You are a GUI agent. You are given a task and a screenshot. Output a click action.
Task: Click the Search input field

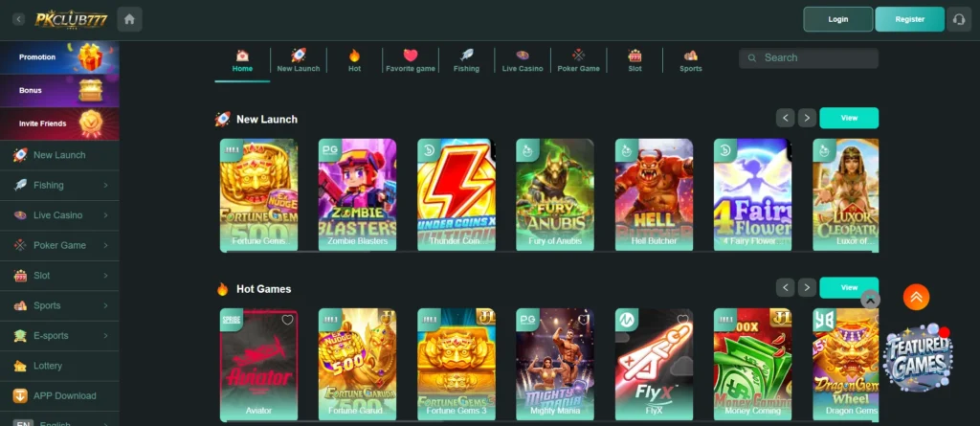(x=808, y=57)
